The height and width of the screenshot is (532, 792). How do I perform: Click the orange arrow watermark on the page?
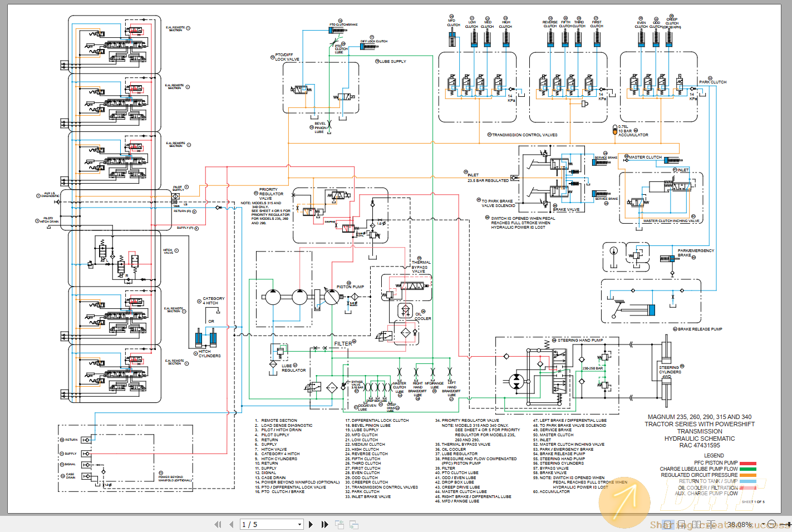coord(624,501)
